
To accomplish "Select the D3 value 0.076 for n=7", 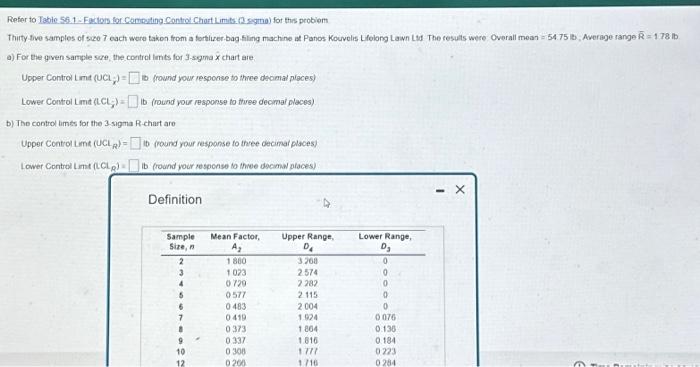I will pos(385,317).
